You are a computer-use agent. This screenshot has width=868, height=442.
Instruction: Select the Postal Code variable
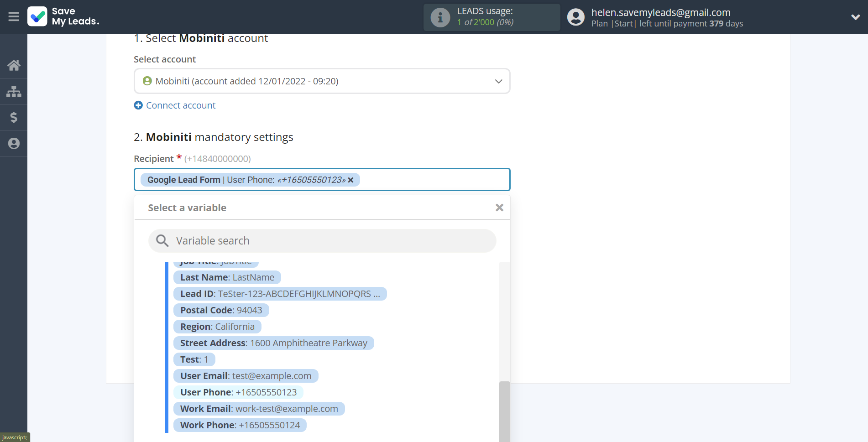[221, 310]
